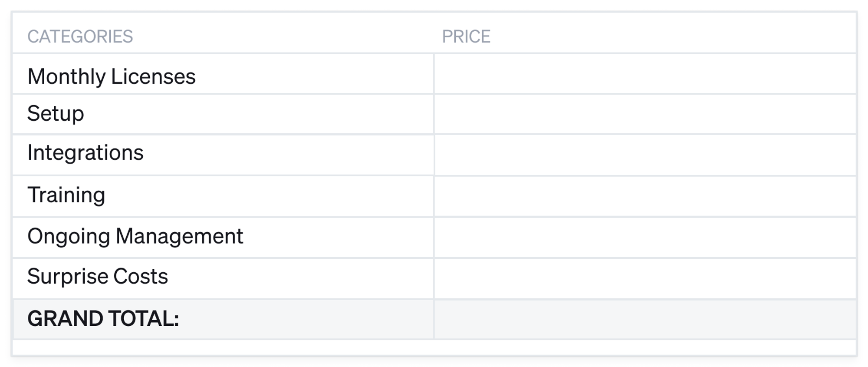
Task: Click the word Costs in Surprise Costs row
Action: 141,277
